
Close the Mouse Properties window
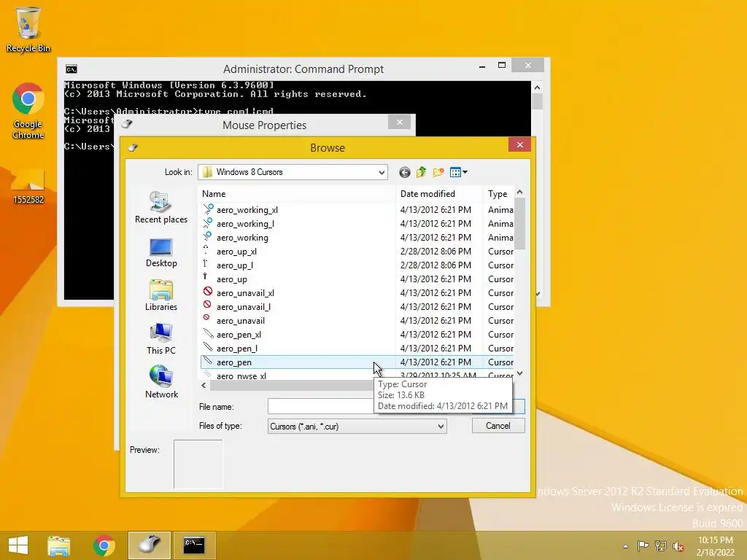[x=399, y=122]
